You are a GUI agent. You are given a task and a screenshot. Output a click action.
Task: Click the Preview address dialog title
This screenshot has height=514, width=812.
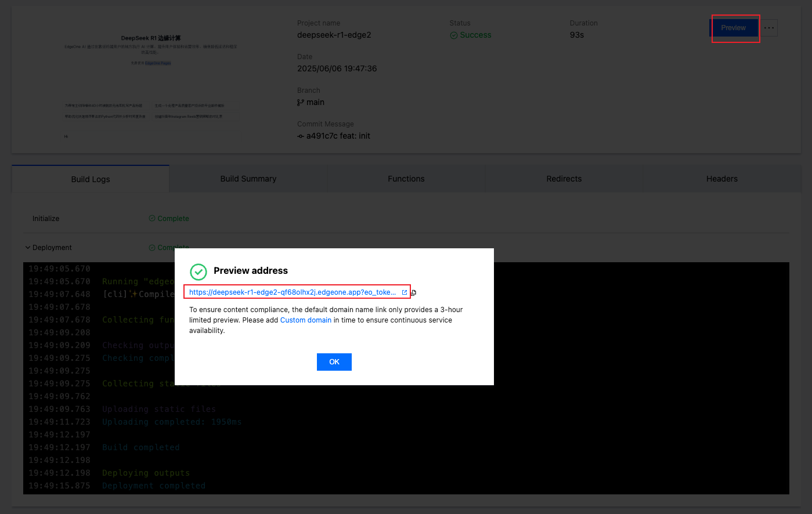(251, 271)
